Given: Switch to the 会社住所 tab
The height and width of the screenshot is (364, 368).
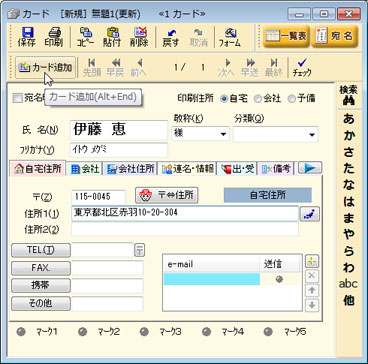Looking at the screenshot, I should (x=131, y=169).
